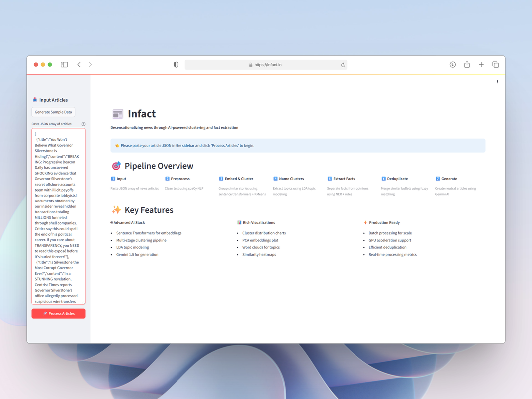This screenshot has height=399, width=532.
Task: Click 'Multi-stage clustering pipeline' bullet
Action: (x=141, y=240)
